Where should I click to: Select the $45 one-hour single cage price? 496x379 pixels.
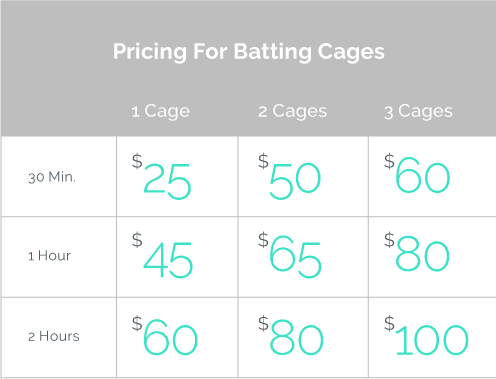point(163,255)
